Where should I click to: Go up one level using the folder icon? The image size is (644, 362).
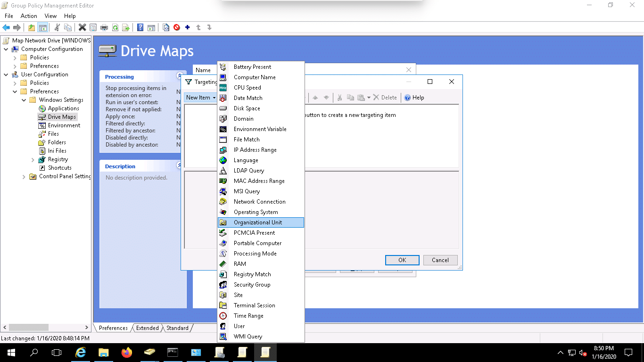tap(32, 27)
